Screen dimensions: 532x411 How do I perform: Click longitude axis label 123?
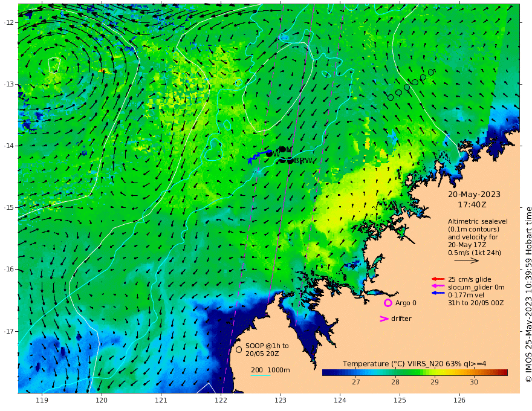coord(281,401)
